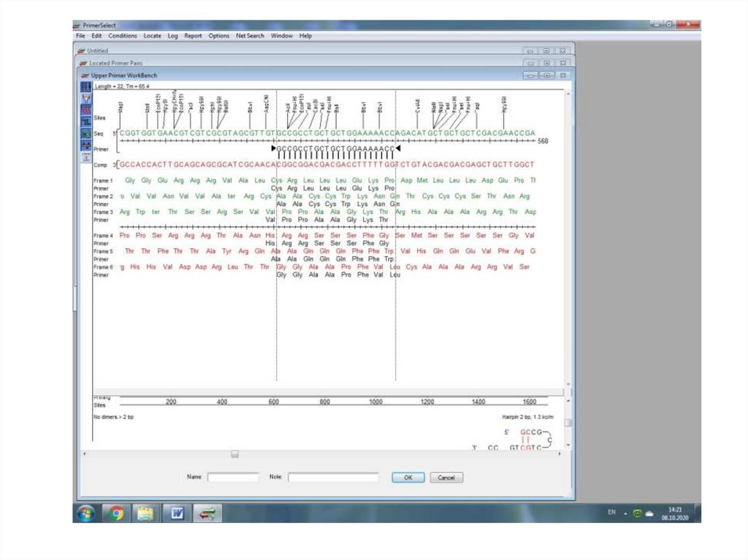Click the horizontal scrollbar thumb
748x560 pixels.
pos(234,454)
